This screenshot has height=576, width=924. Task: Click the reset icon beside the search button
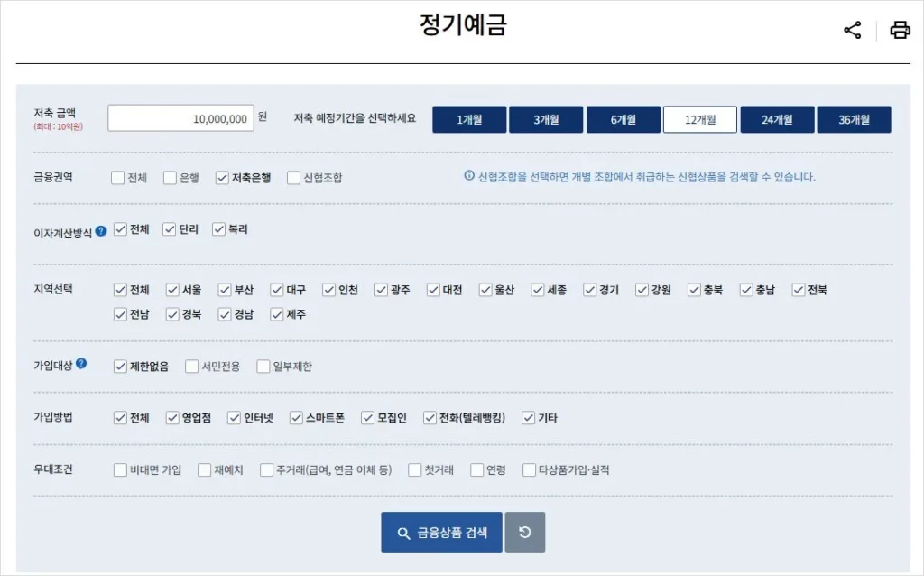tap(524, 532)
